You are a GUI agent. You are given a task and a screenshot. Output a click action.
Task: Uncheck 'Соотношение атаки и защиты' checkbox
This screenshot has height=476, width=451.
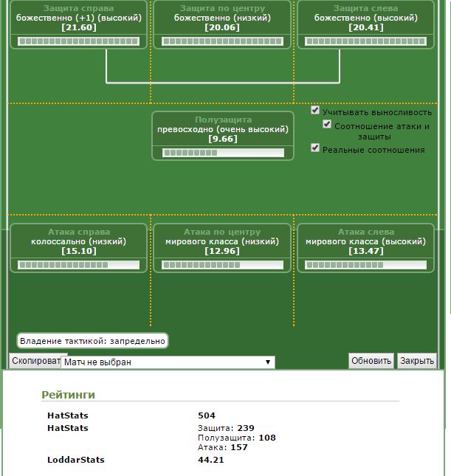pyautogui.click(x=328, y=125)
